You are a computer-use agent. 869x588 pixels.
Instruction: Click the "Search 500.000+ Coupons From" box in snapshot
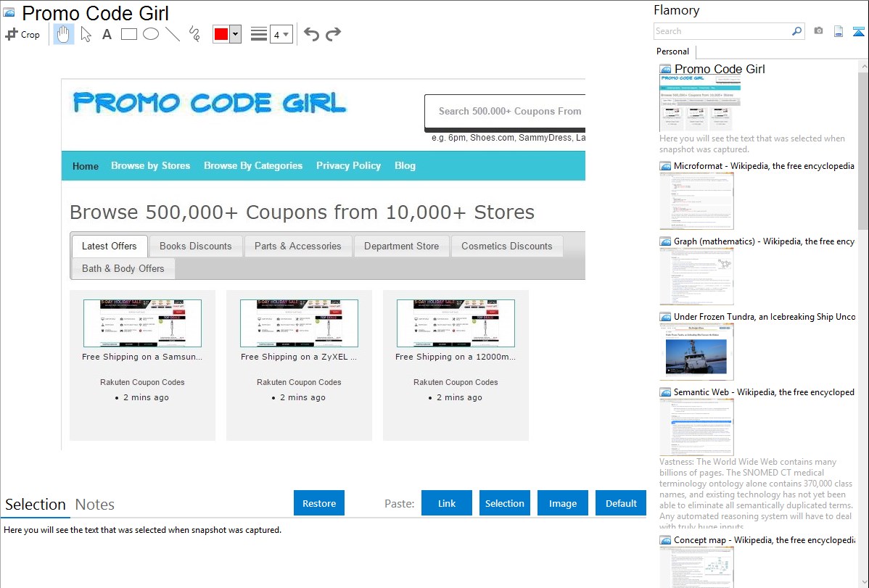[x=505, y=112]
